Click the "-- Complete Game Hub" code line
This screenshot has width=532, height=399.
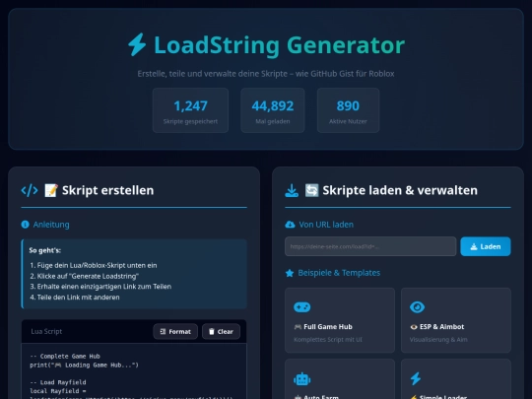coord(65,357)
